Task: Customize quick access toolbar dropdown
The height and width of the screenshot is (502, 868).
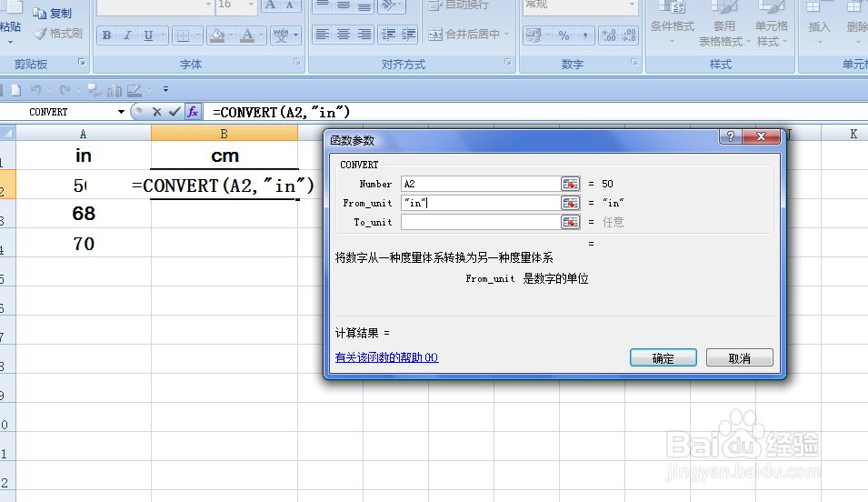Action: pyautogui.click(x=165, y=89)
